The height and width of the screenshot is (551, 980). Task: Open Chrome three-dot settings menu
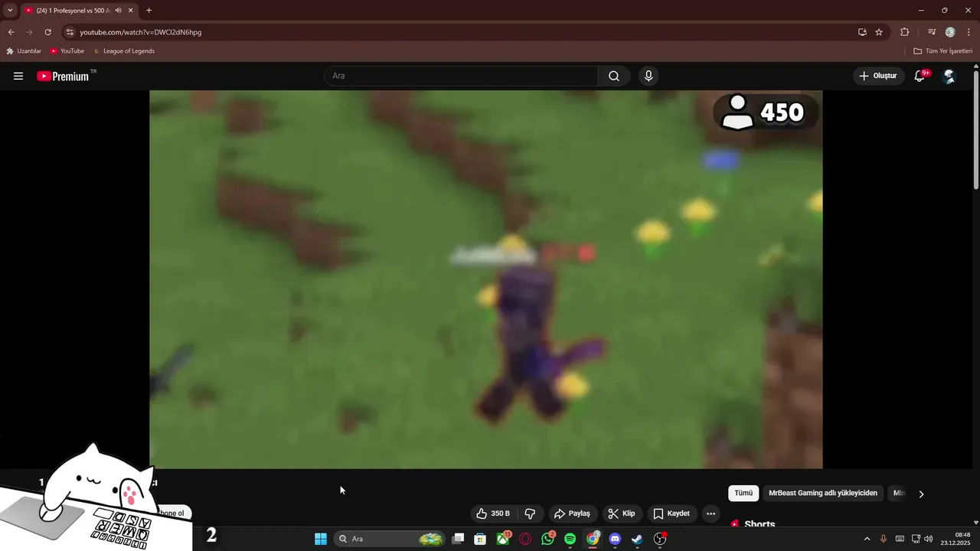[x=969, y=32]
